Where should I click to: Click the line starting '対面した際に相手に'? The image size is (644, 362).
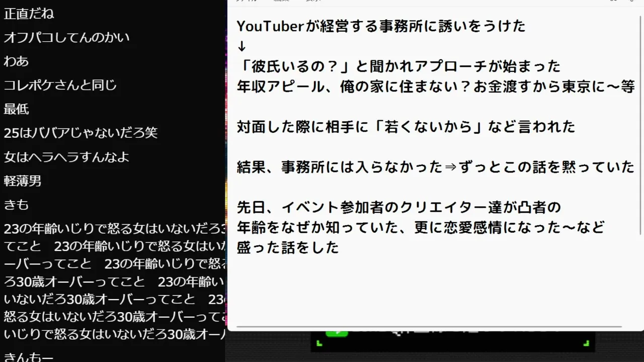406,127
